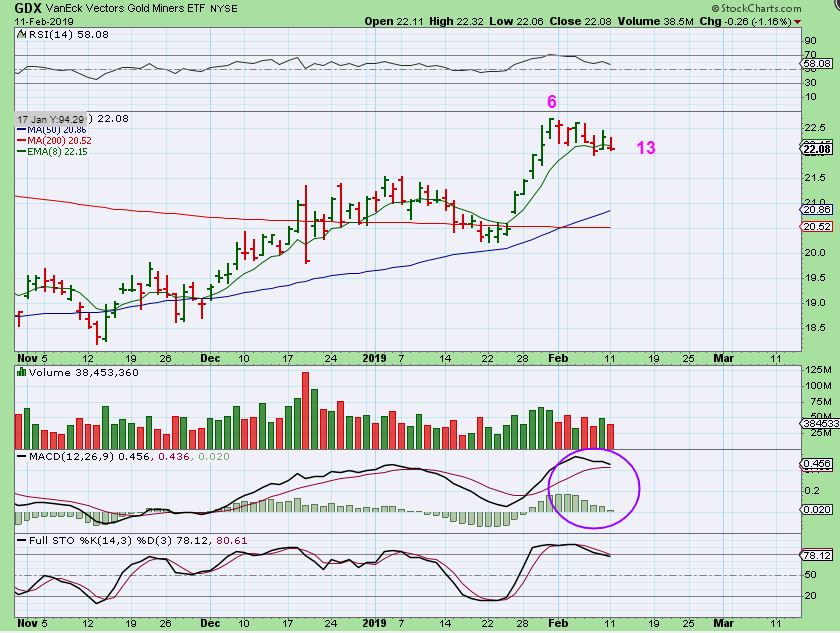This screenshot has width=840, height=633.
Task: Click the 90 level on the RSI axis
Action: click(x=811, y=41)
